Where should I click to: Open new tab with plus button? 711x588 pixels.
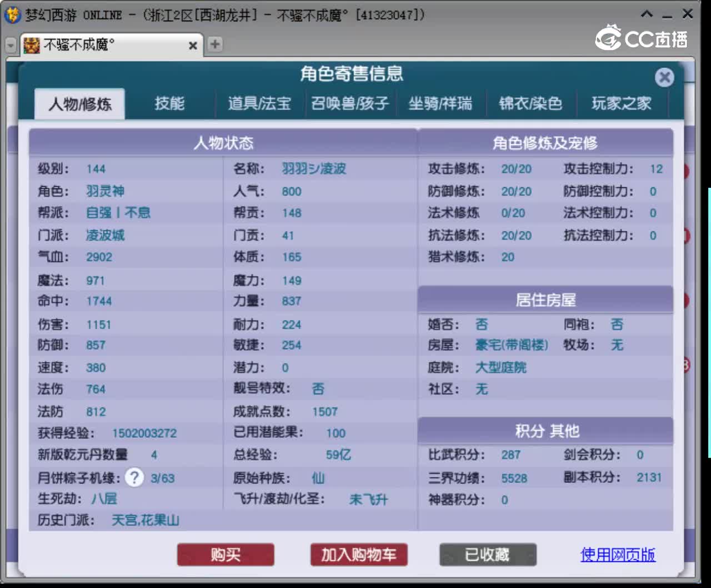tap(215, 44)
